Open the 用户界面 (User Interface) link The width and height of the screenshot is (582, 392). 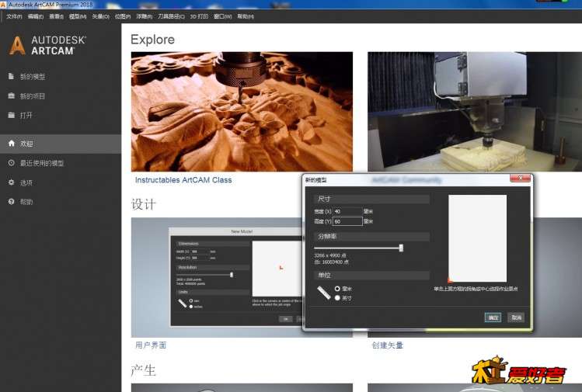click(151, 345)
